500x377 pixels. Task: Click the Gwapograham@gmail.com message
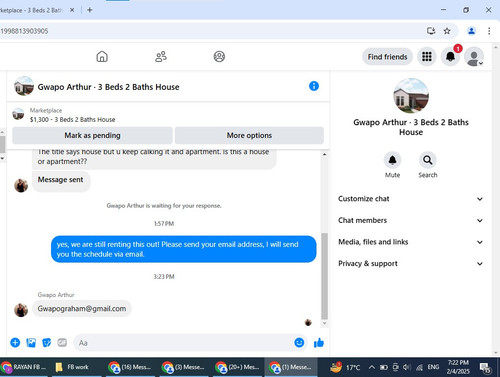tap(82, 309)
